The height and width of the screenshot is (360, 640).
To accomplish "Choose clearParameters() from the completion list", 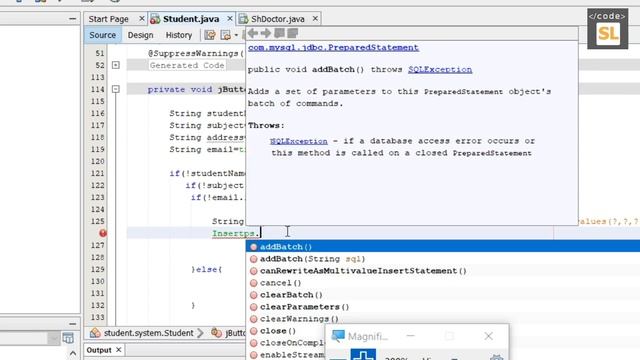I will [443, 307].
